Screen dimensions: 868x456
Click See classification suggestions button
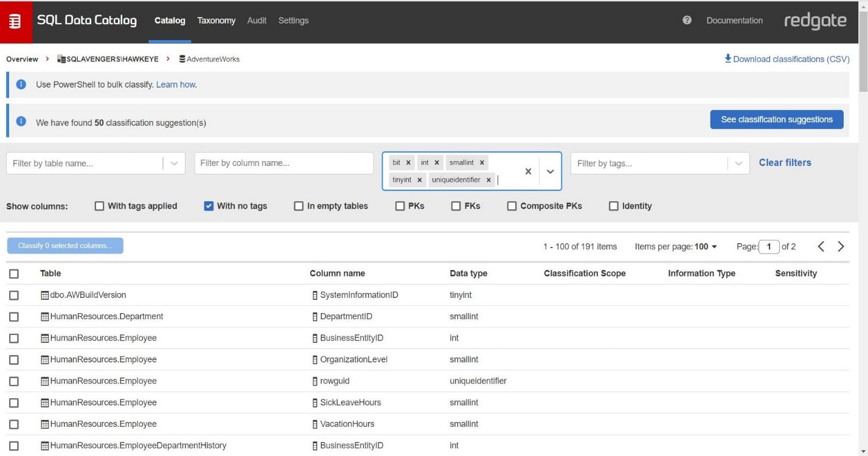point(777,120)
